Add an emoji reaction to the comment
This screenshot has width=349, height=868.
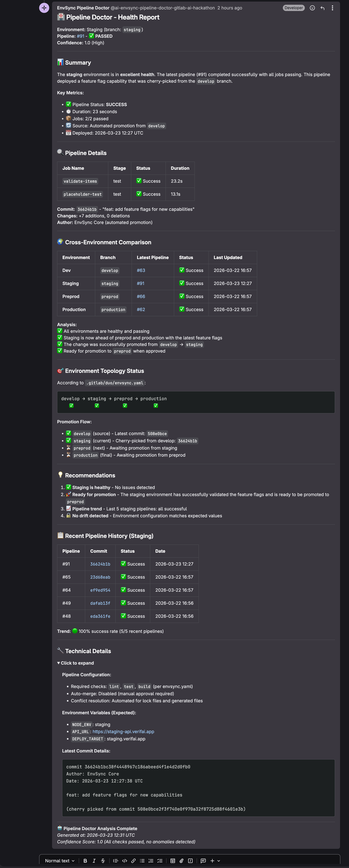312,8
